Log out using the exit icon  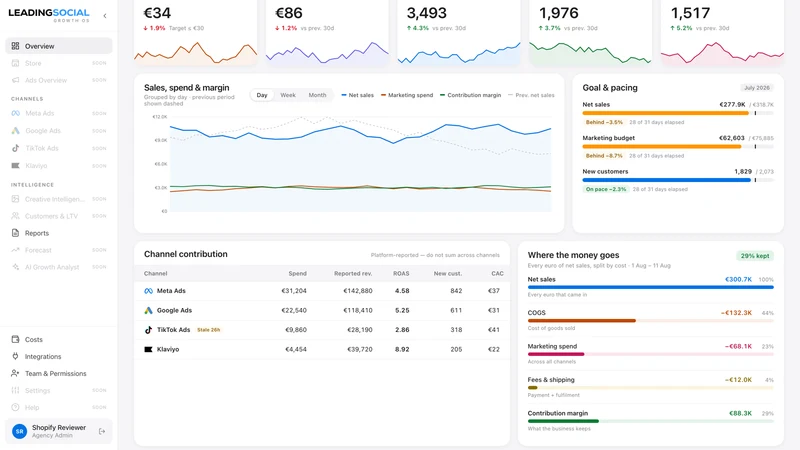(102, 432)
